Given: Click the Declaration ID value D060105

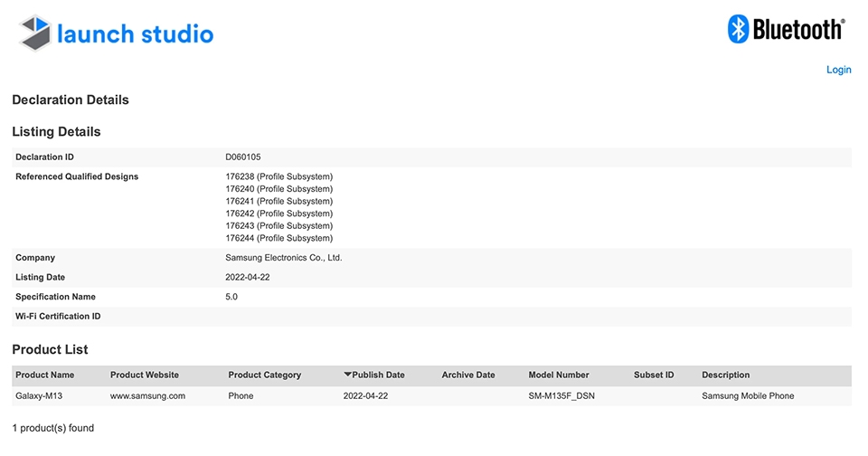Looking at the screenshot, I should tap(243, 157).
